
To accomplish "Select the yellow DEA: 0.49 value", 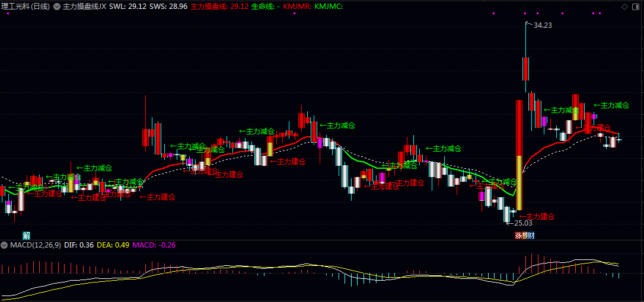I will point(113,245).
